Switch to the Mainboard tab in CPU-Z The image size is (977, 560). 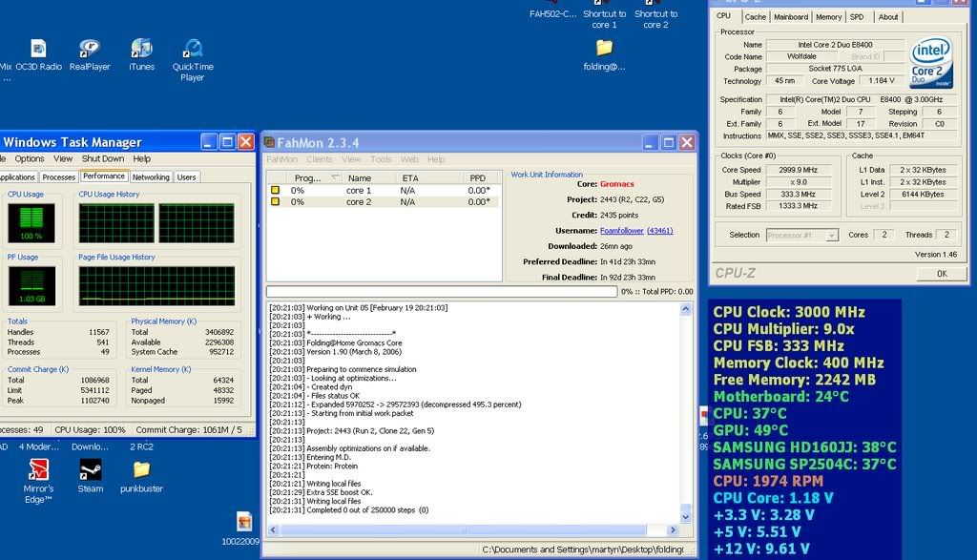791,17
